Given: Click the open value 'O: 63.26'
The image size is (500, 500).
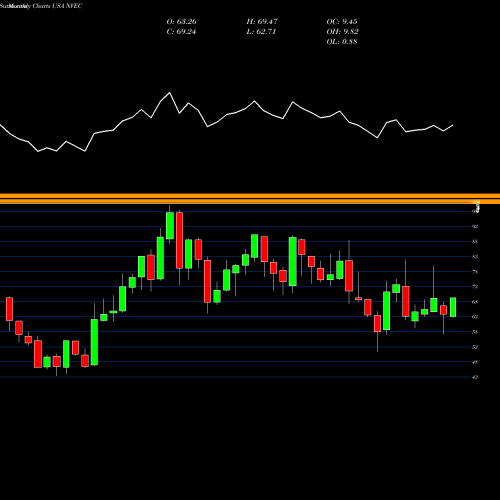Looking at the screenshot, I should [x=181, y=22].
